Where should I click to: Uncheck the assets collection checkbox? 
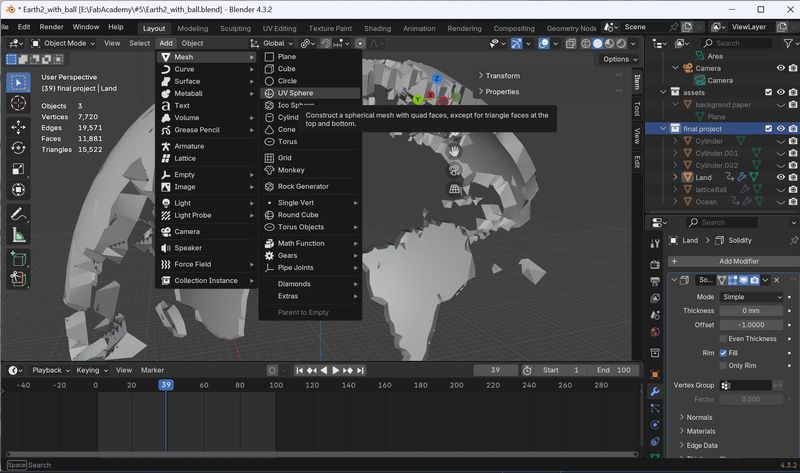(768, 92)
